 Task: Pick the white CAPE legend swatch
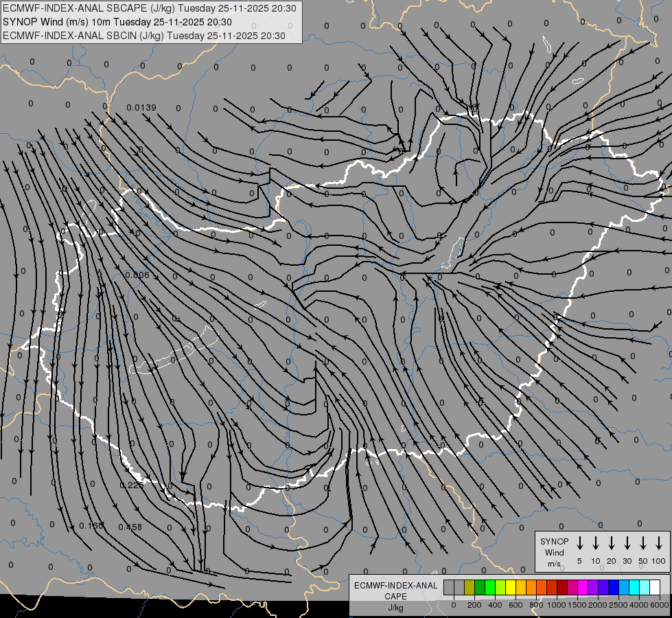pos(656,587)
